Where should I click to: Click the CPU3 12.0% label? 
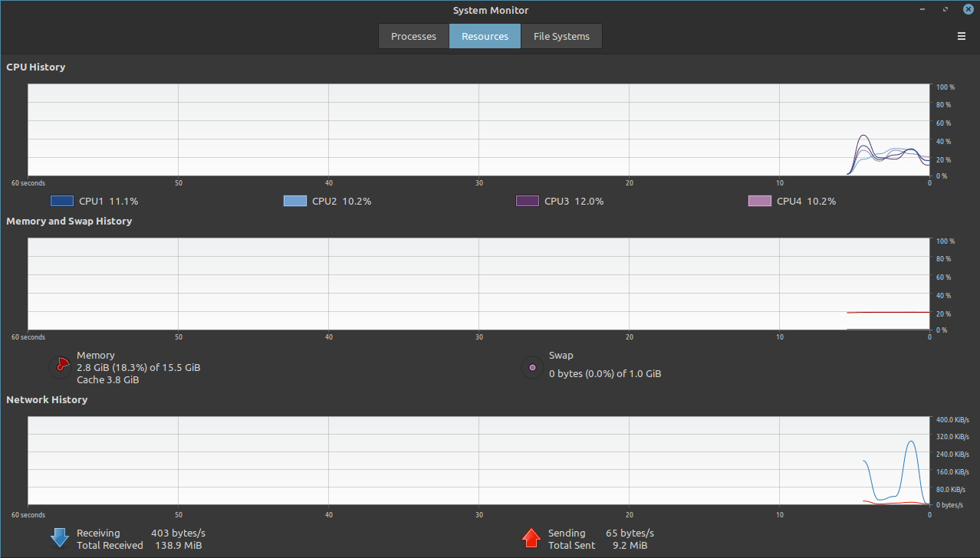tap(574, 201)
